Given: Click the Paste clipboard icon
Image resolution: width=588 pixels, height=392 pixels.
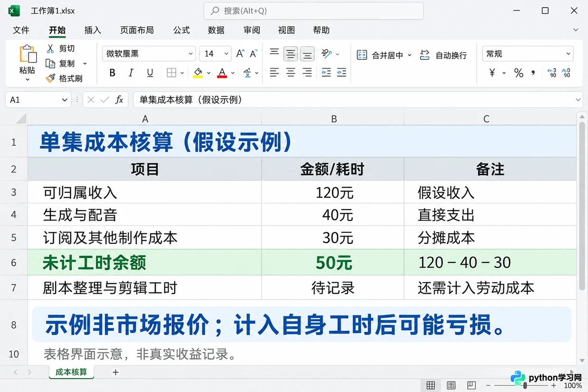Looking at the screenshot, I should [x=28, y=53].
